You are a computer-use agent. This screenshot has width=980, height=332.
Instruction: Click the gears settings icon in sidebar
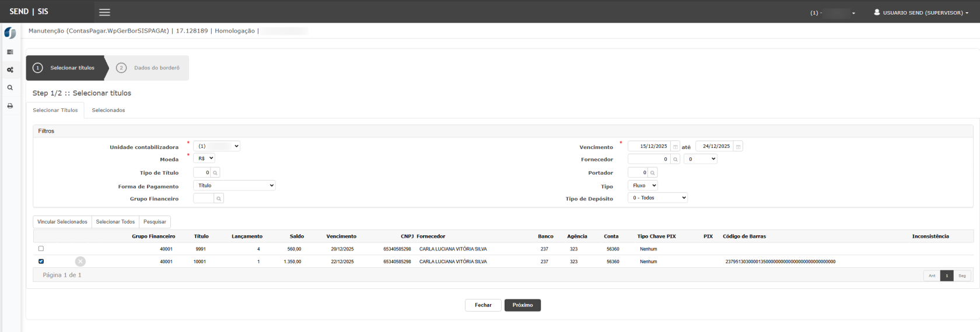10,70
